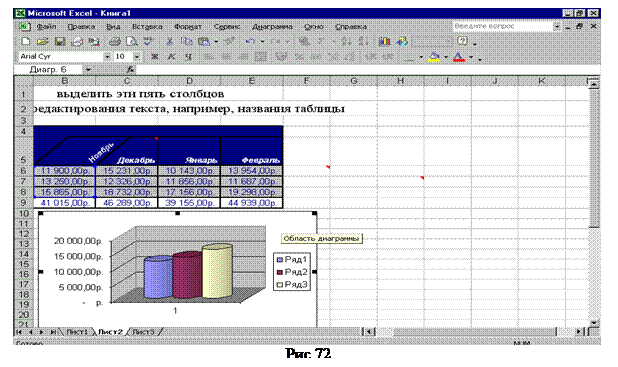This screenshot has width=618, height=367.
Task: Select the Лист2 sheet tab
Action: 110,332
